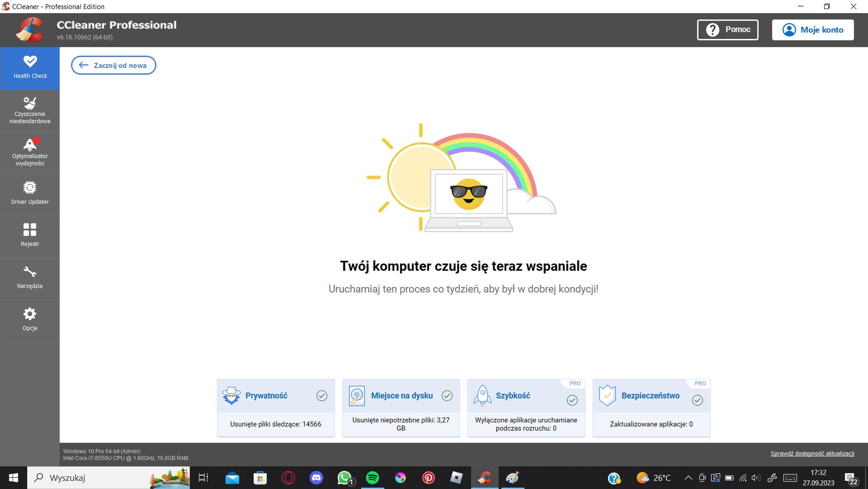868x489 pixels.
Task: Open the Mail app from taskbar
Action: coord(232,478)
